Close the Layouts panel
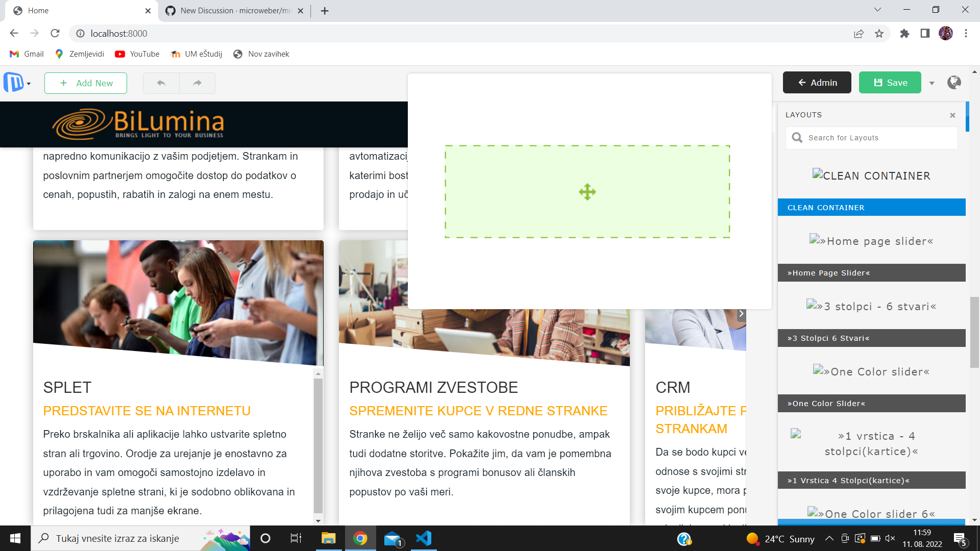980x551 pixels. pyautogui.click(x=952, y=115)
